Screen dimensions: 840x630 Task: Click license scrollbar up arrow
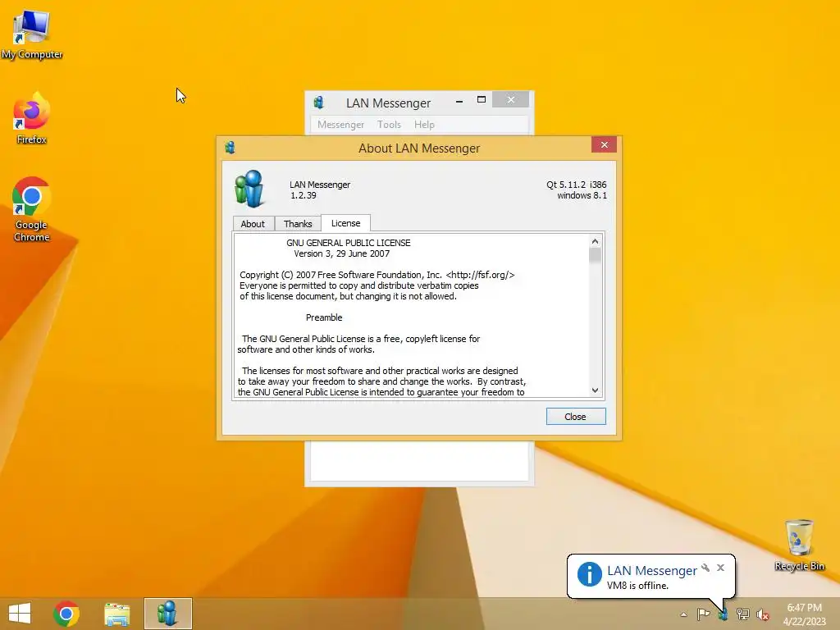coord(595,242)
